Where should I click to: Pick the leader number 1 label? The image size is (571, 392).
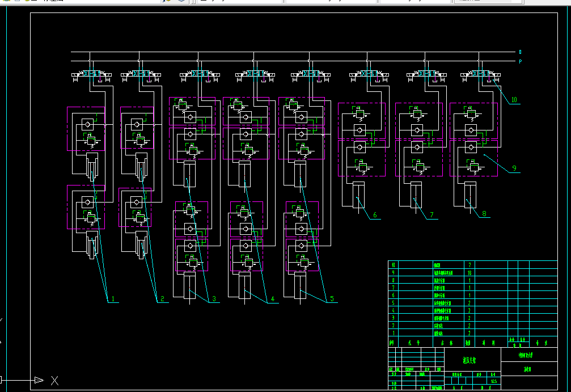[113, 299]
